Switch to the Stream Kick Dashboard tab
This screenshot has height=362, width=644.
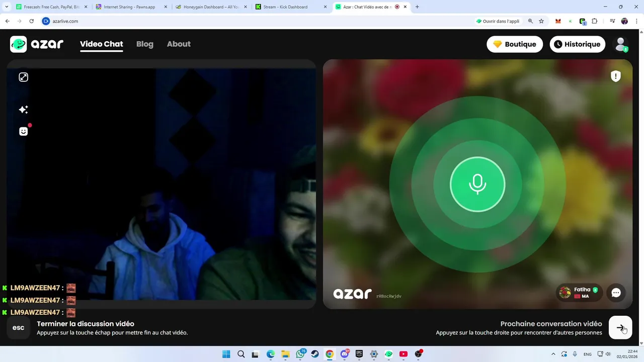(x=291, y=7)
